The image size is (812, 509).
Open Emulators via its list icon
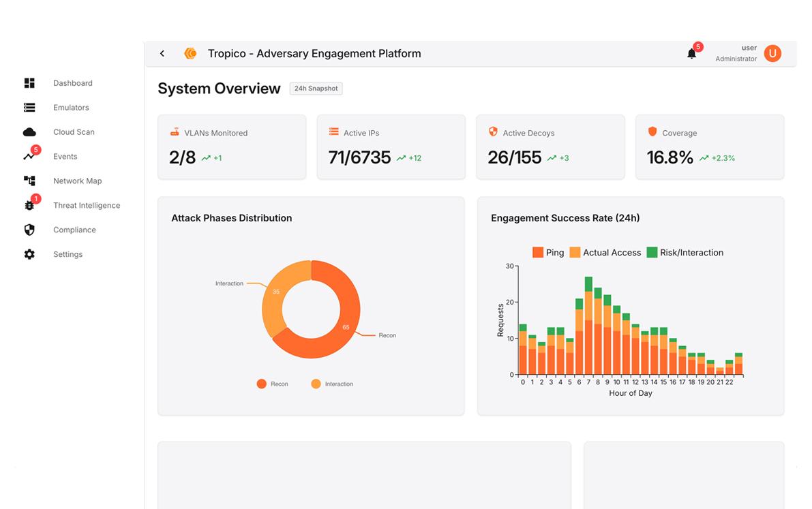pyautogui.click(x=29, y=108)
